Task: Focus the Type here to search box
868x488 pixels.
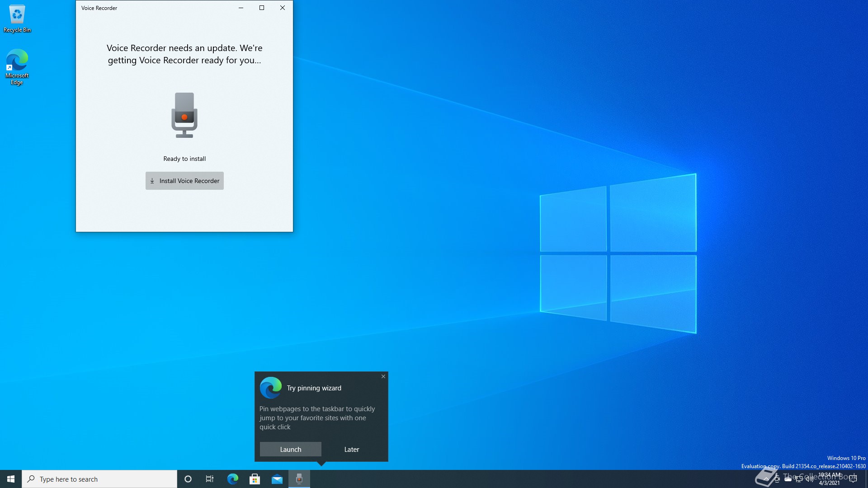Action: (99, 479)
